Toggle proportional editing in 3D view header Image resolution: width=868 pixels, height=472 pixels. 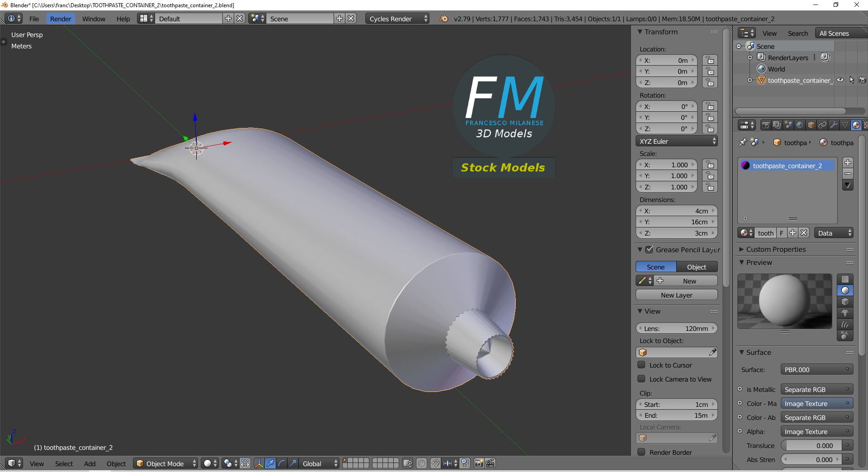[421, 463]
